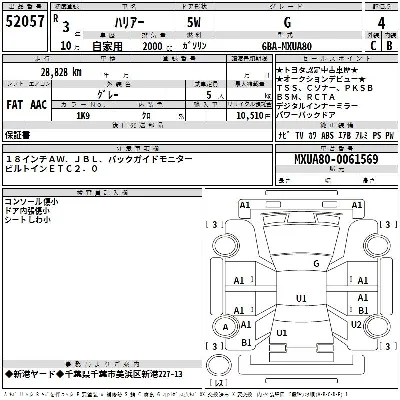The width and height of the screenshot is (400, 400).
Task: Click the シートしわ小 note
Action: [x=28, y=220]
